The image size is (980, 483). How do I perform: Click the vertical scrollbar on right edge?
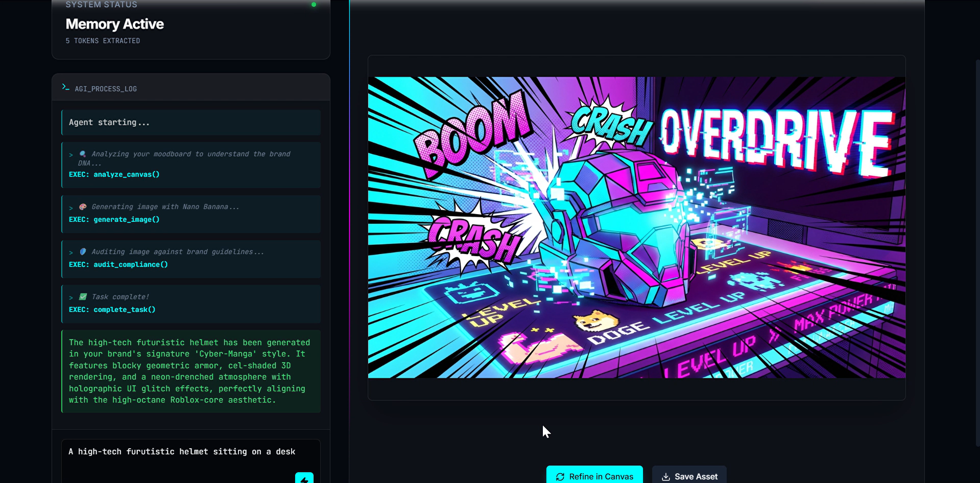click(x=977, y=253)
